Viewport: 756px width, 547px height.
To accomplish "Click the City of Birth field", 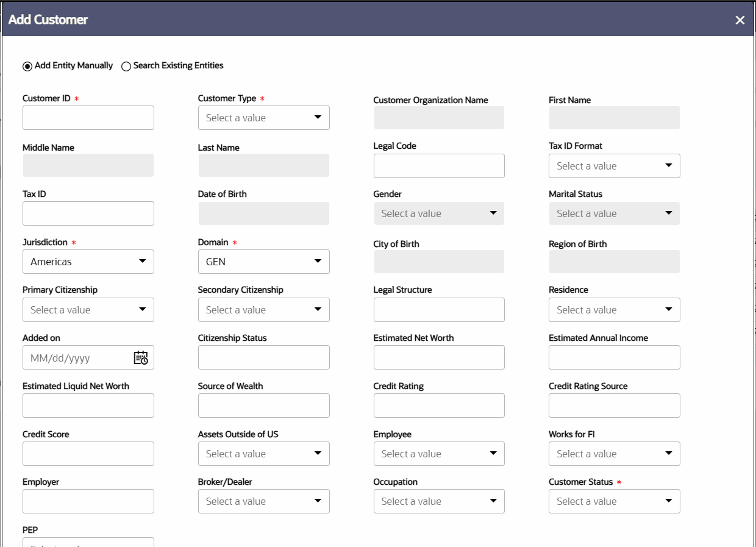I will tap(439, 262).
